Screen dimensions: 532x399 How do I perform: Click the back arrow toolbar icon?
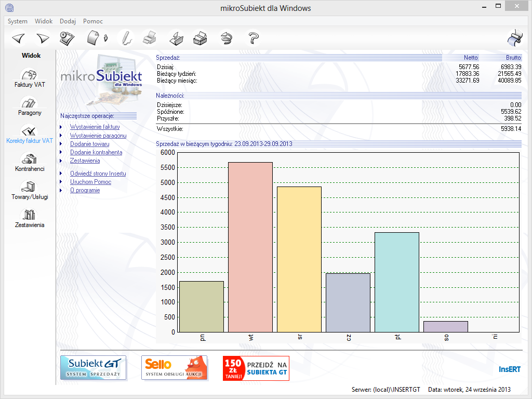[19, 38]
